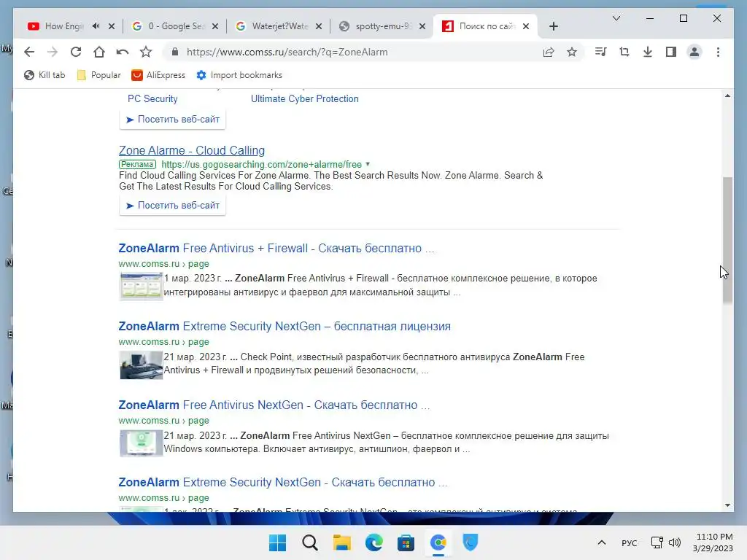Click the shield app icon on taskbar

(x=471, y=542)
